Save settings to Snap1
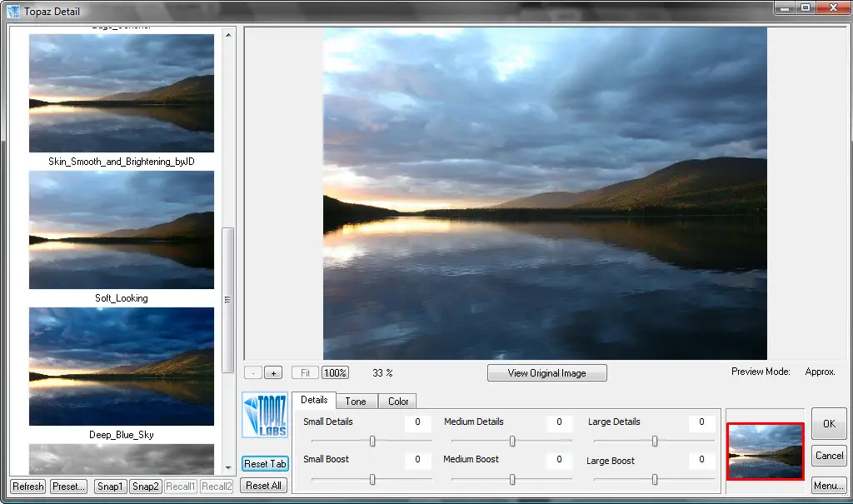Image resolution: width=853 pixels, height=504 pixels. point(110,486)
